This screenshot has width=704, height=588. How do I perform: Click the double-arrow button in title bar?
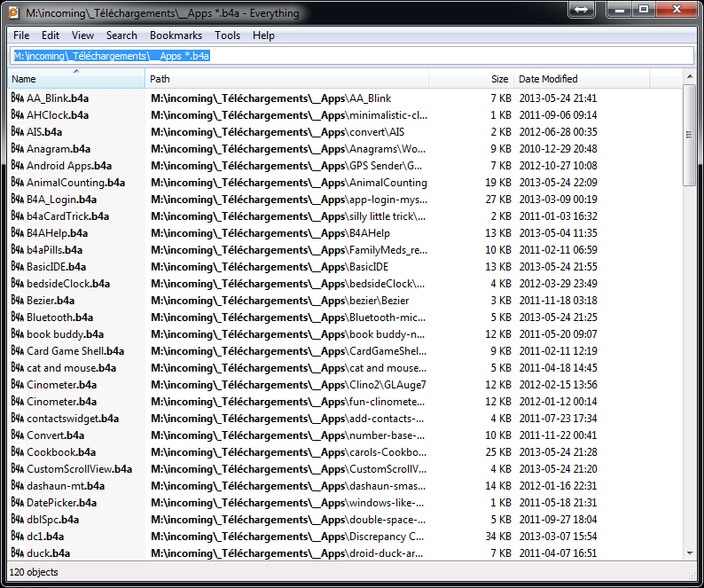[x=581, y=10]
